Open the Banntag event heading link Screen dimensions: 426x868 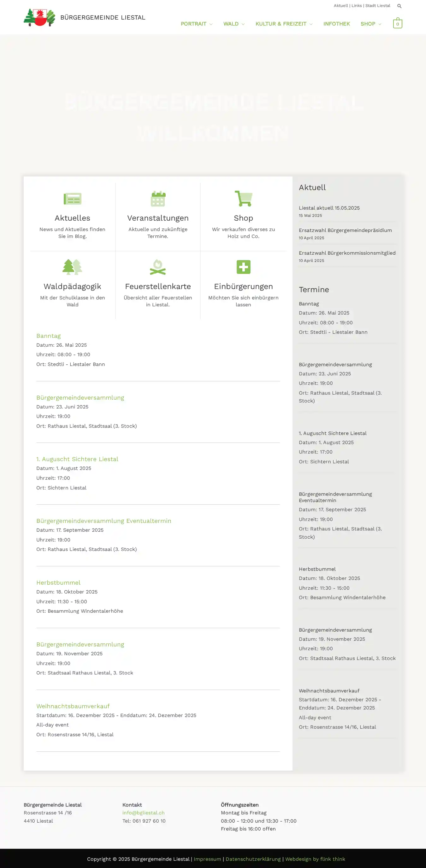pos(49,336)
